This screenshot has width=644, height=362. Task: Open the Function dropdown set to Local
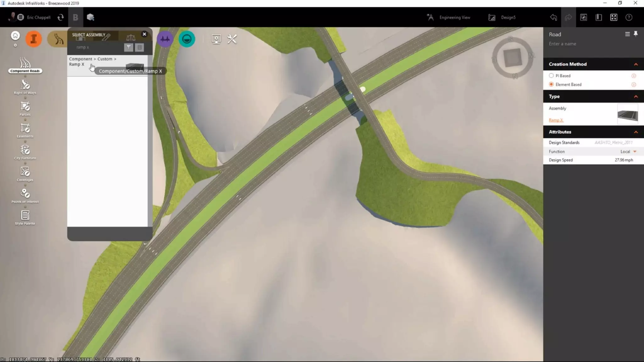point(635,152)
